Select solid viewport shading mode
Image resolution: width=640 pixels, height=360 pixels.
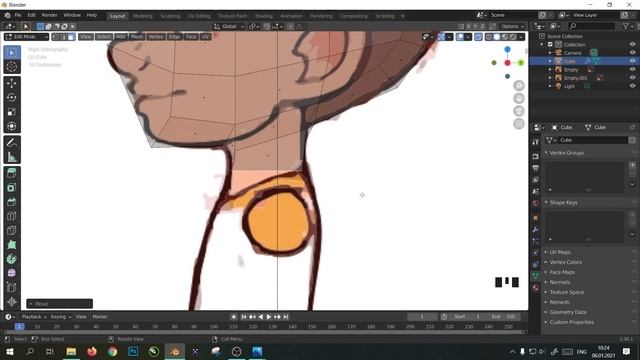coord(497,37)
